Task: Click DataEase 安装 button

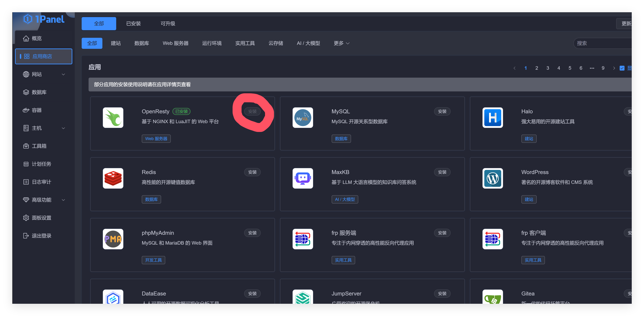Action: pyautogui.click(x=252, y=294)
